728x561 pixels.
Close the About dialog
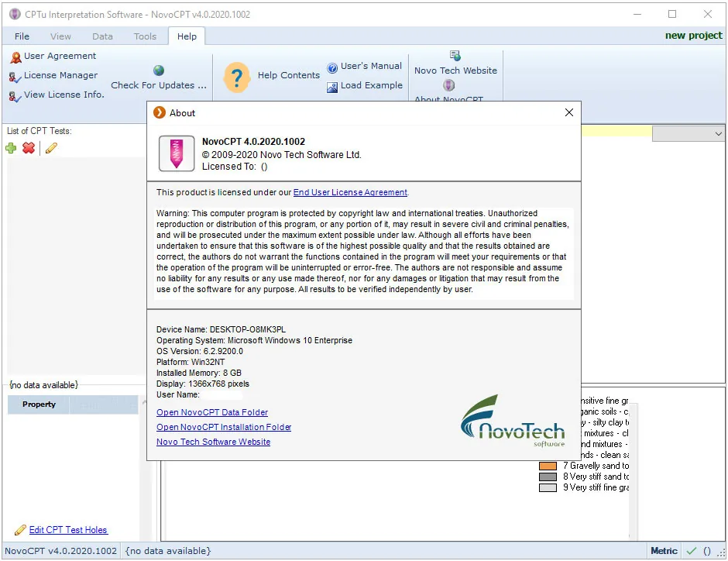point(569,112)
